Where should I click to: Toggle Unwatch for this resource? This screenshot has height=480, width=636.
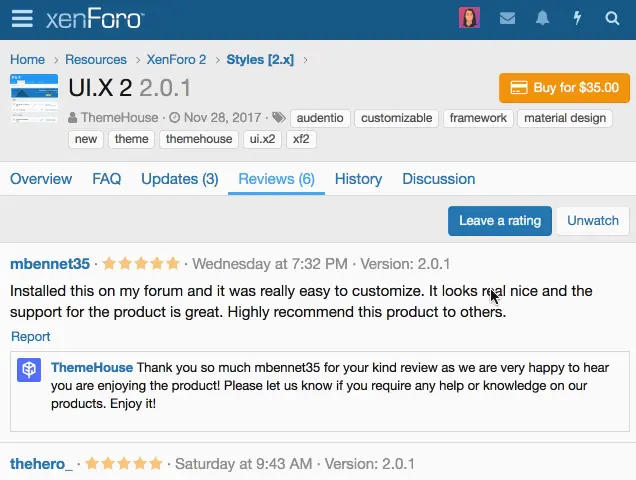tap(593, 221)
